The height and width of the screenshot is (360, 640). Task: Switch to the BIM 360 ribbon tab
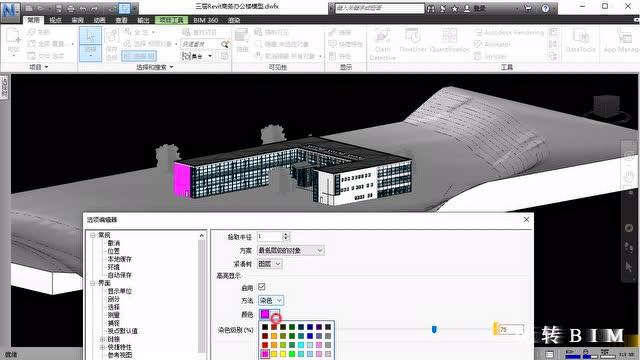(205, 20)
